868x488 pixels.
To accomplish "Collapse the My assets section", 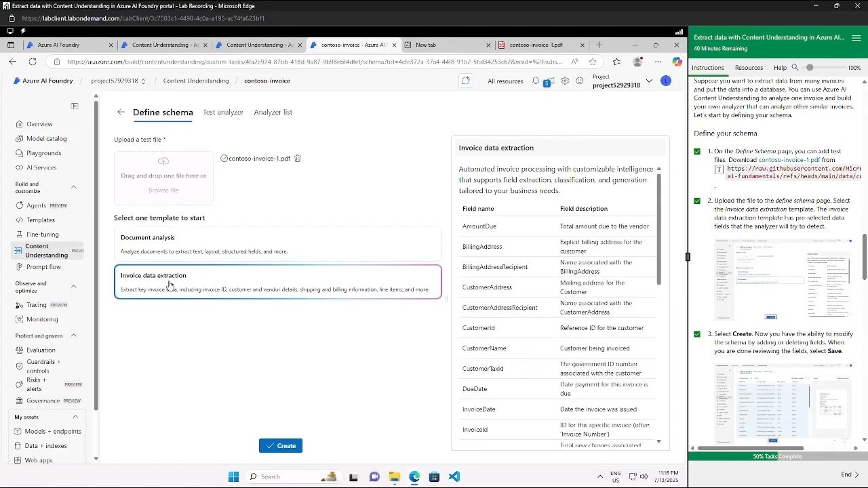I will click(75, 417).
